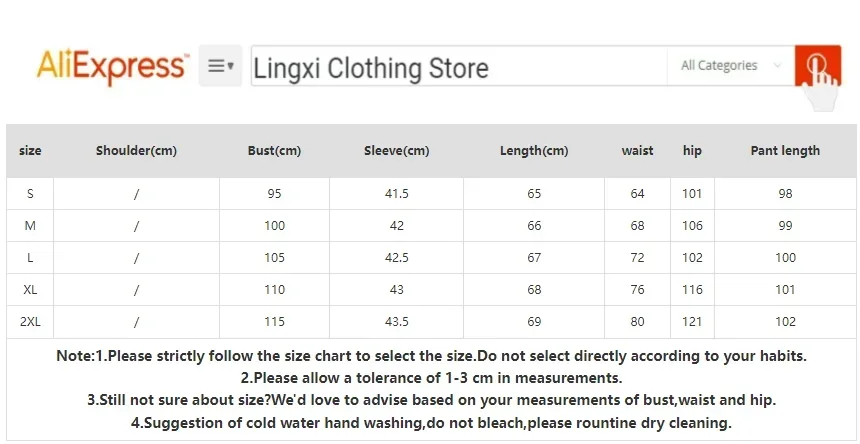Click the Bust(cm) column header
The width and height of the screenshot is (860, 444).
[x=274, y=151]
